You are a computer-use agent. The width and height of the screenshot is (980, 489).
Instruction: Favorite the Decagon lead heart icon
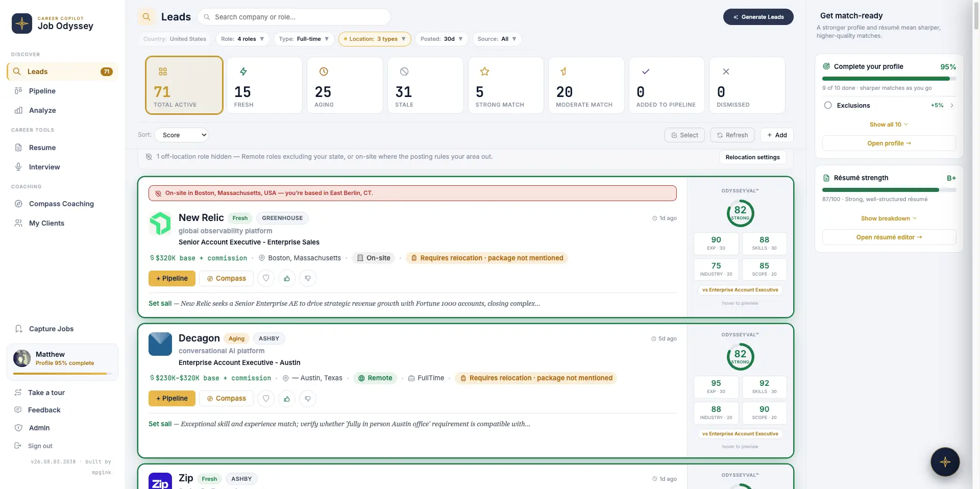tap(266, 398)
